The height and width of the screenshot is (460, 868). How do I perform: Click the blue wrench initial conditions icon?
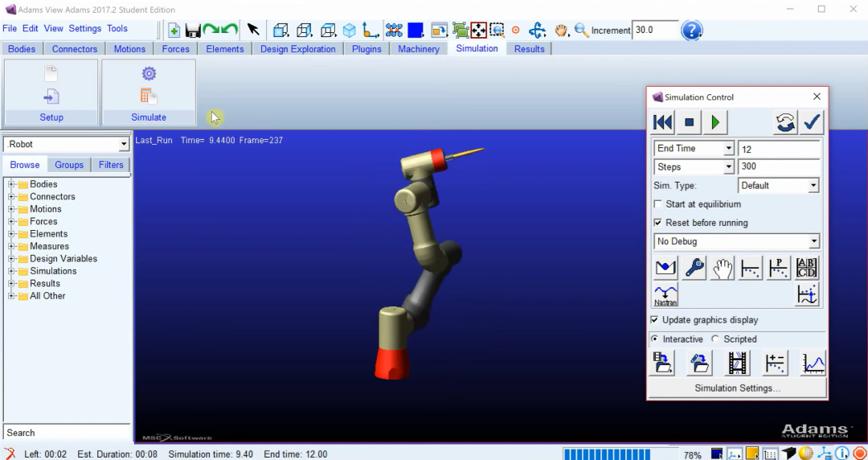click(x=694, y=269)
